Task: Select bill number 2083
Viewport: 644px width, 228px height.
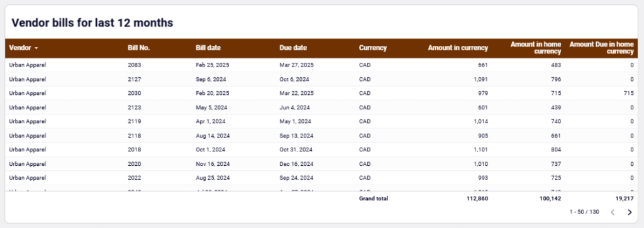Action: pyautogui.click(x=135, y=65)
